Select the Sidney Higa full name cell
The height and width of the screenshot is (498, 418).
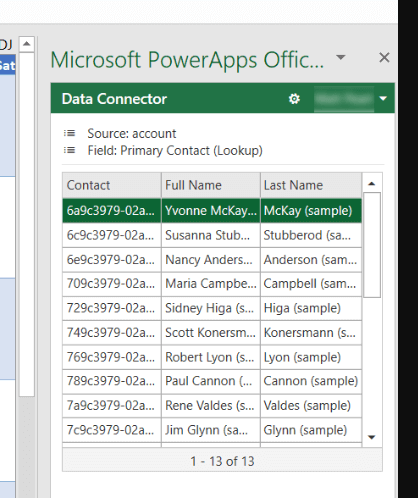[x=211, y=308]
